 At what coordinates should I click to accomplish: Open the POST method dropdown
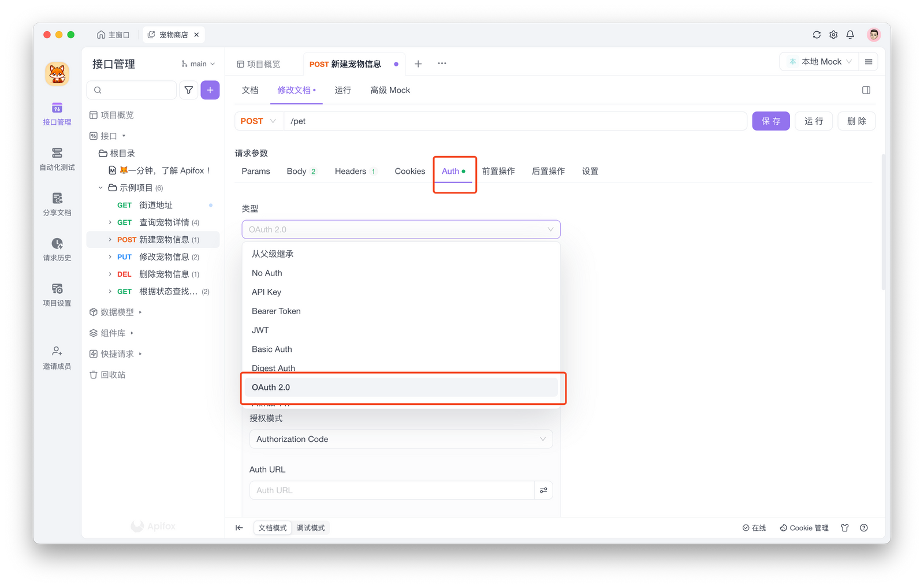(x=259, y=121)
